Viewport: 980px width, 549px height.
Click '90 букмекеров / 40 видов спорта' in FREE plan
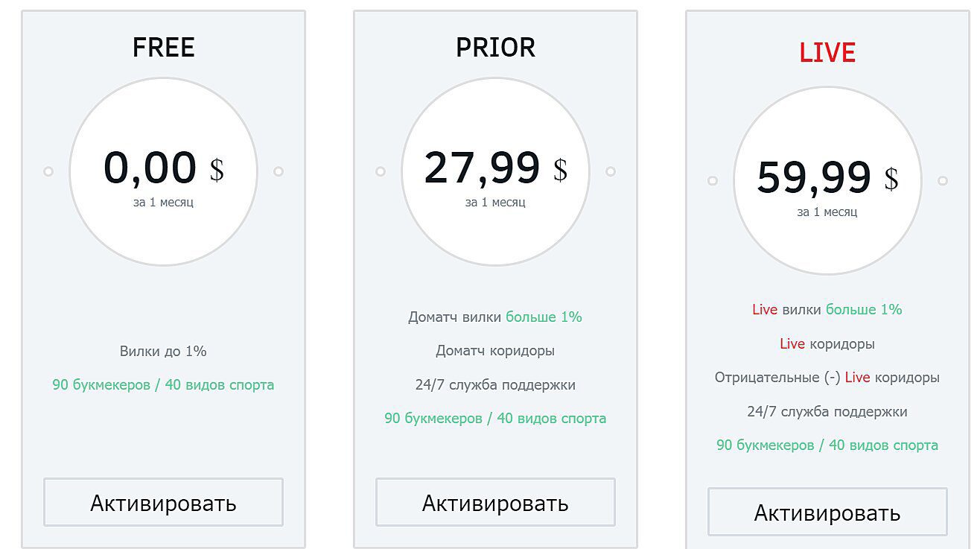click(163, 385)
